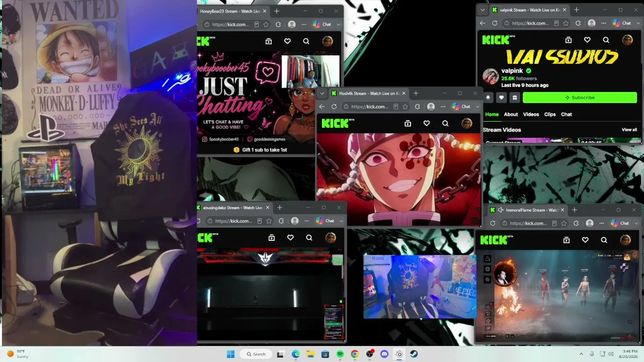Open the more options menu in valpink browser

604,23
